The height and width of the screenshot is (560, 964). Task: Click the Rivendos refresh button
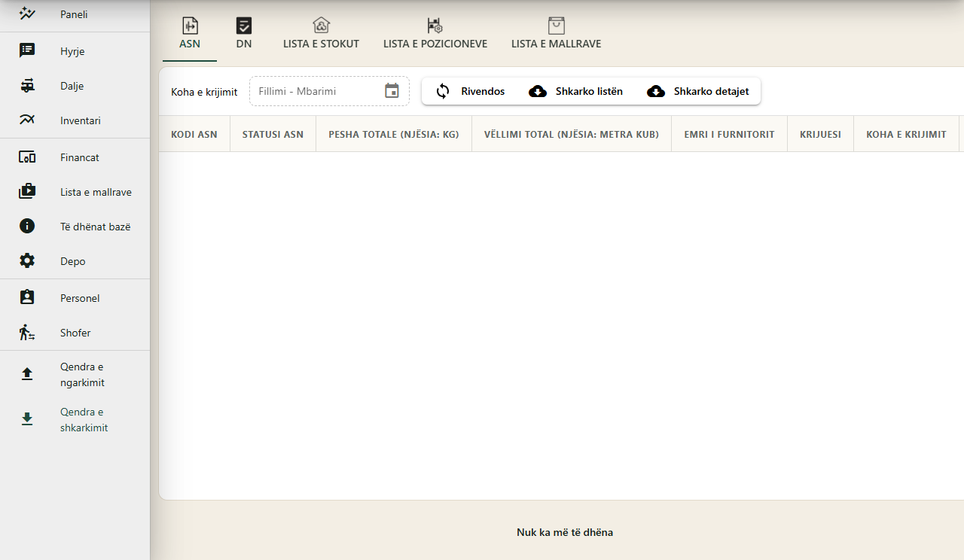pos(470,91)
